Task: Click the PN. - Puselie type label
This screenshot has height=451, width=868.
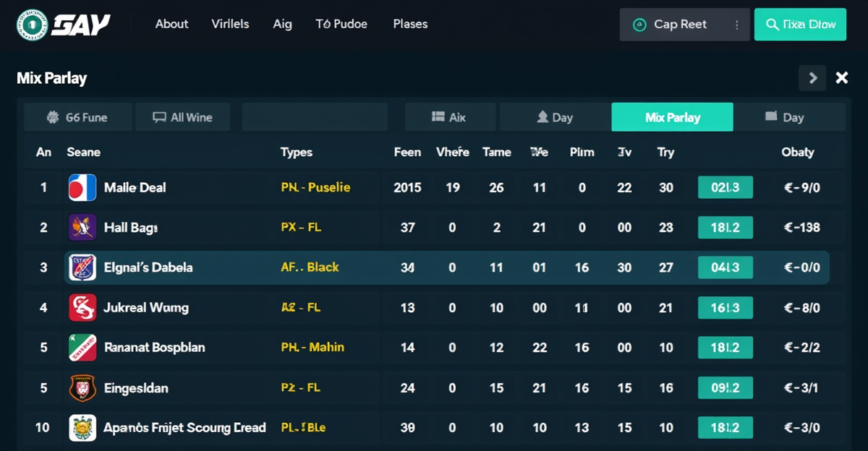Action: pyautogui.click(x=315, y=187)
